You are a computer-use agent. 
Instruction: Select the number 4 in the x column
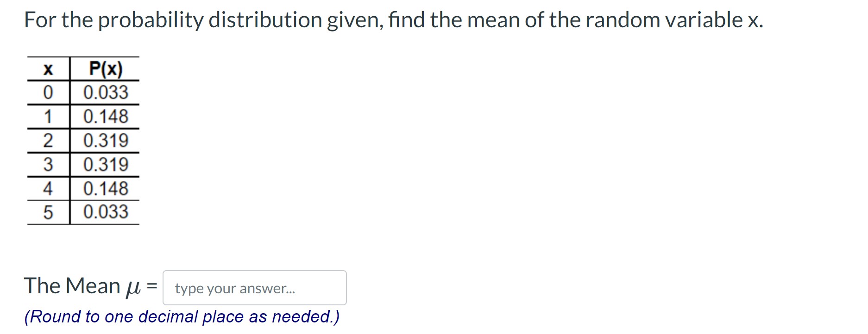coord(48,188)
